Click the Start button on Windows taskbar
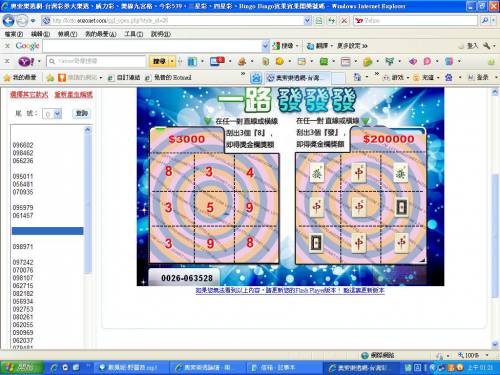500x375 pixels. [x=22, y=367]
